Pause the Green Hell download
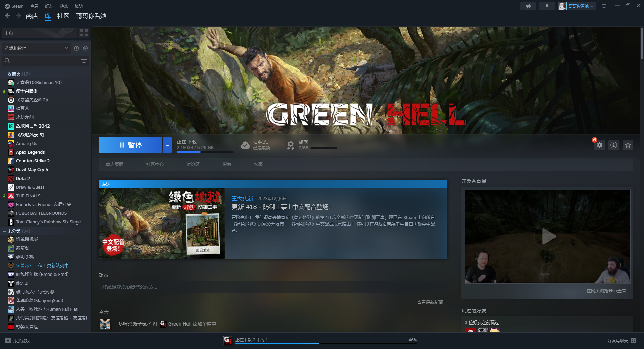This screenshot has height=349, width=644. coord(130,145)
